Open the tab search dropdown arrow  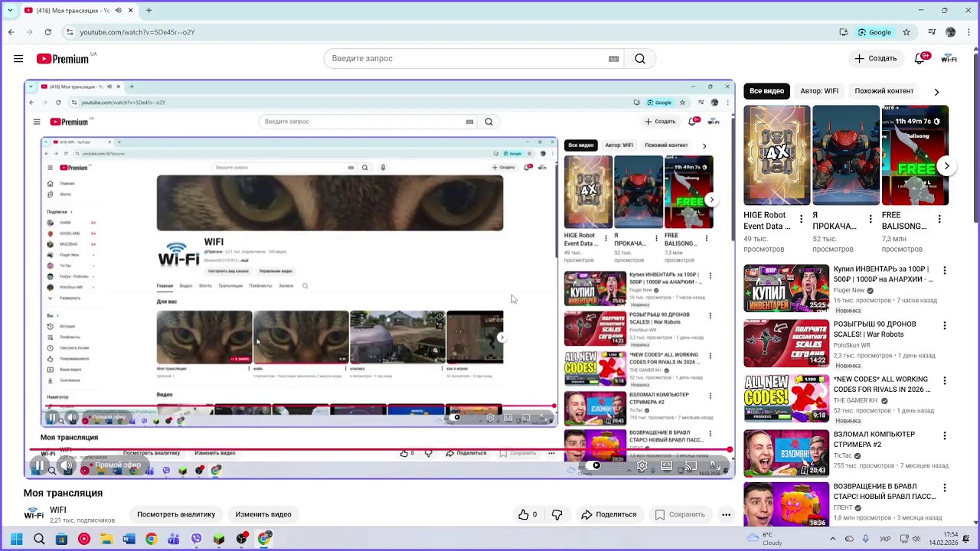(10, 11)
